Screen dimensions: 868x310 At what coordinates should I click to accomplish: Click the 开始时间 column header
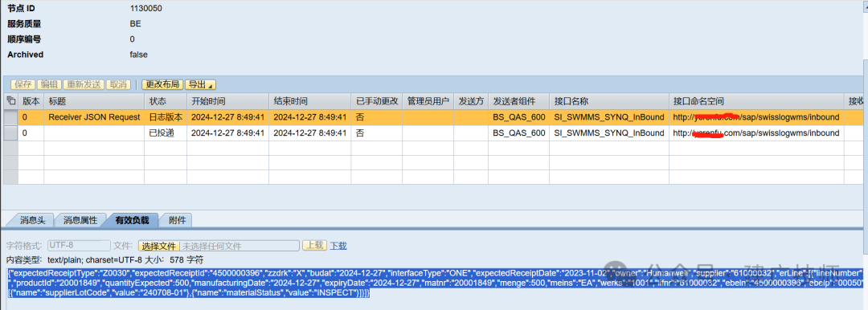pos(228,102)
